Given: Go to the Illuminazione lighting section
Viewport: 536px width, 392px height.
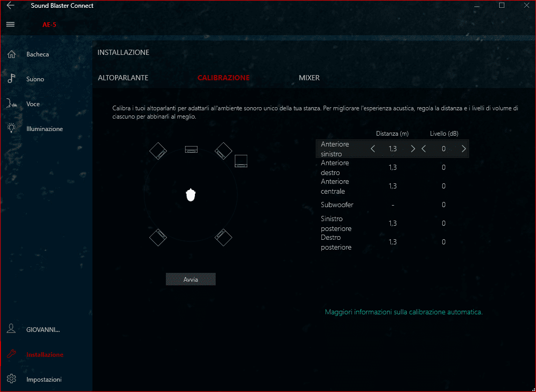Looking at the screenshot, I should tap(11, 129).
